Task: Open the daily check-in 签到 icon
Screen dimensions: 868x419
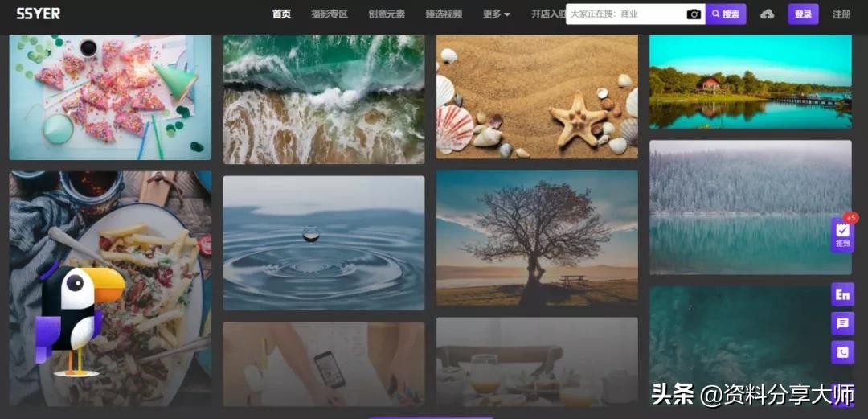Action: [x=842, y=234]
